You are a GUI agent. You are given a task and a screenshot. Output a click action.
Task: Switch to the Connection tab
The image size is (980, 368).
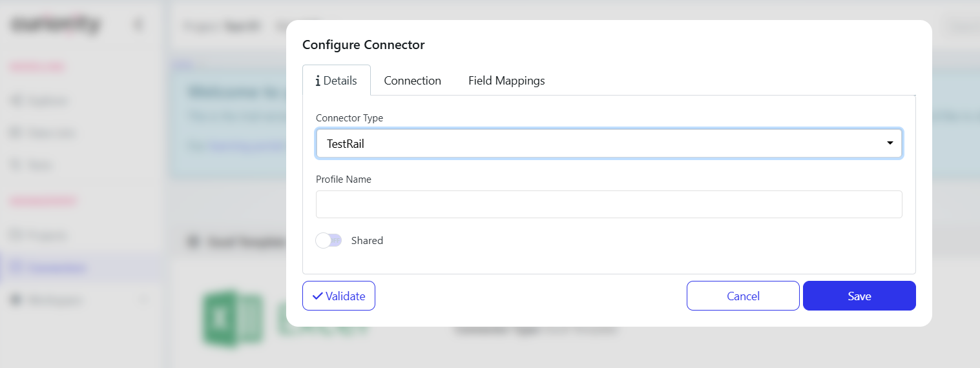pos(412,81)
